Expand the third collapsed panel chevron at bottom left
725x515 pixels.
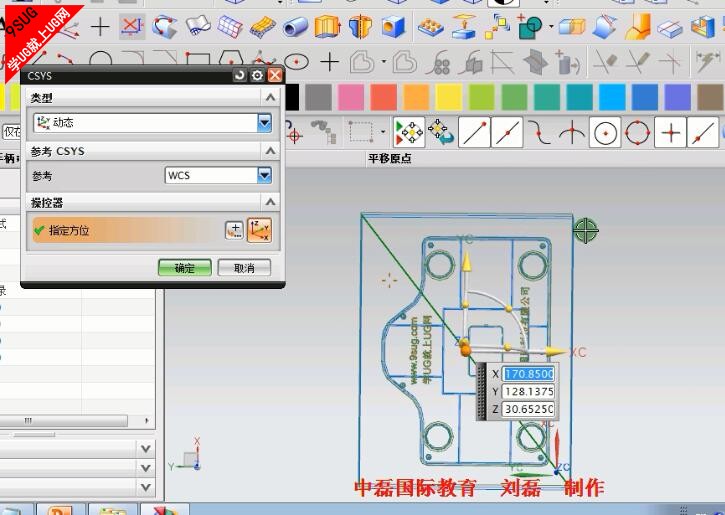[146, 487]
